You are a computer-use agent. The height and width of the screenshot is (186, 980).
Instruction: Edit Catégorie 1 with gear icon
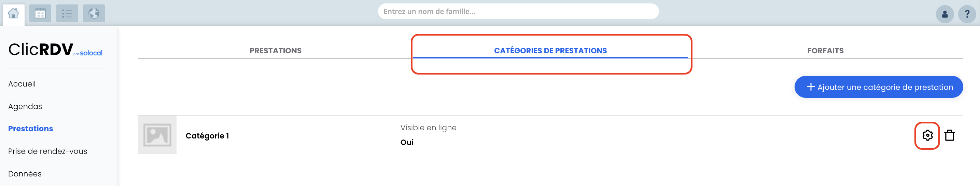pos(927,135)
